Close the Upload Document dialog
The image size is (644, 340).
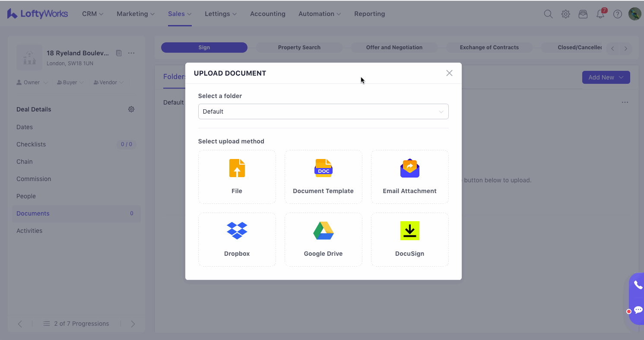(x=449, y=73)
